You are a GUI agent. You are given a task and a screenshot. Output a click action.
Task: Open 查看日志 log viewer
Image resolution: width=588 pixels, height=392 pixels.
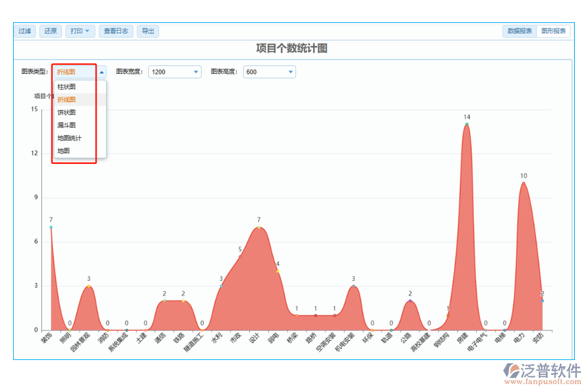(x=117, y=31)
